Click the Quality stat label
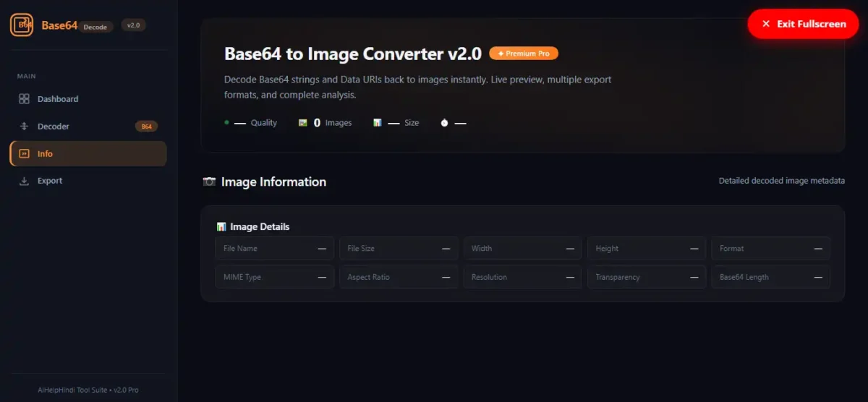 point(264,123)
